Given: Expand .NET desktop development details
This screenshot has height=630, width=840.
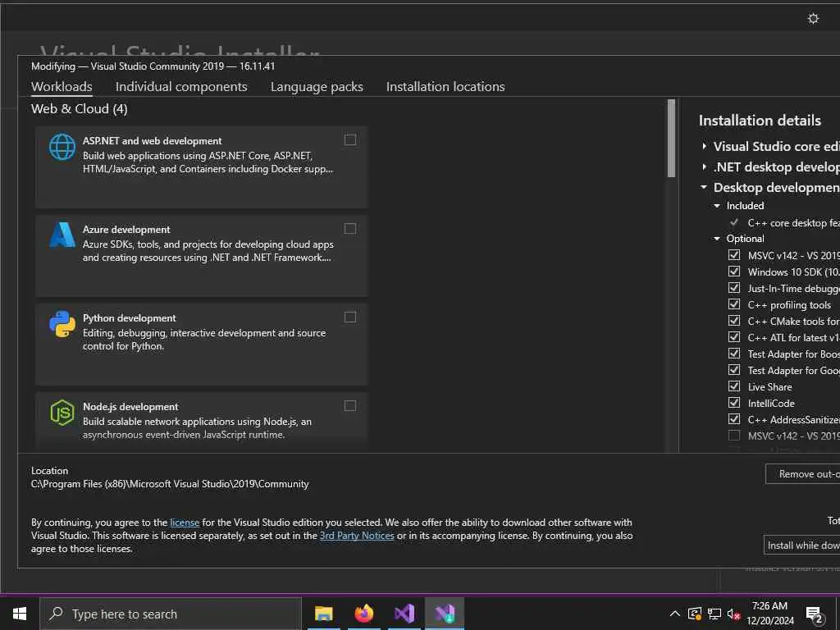Looking at the screenshot, I should pyautogui.click(x=704, y=167).
